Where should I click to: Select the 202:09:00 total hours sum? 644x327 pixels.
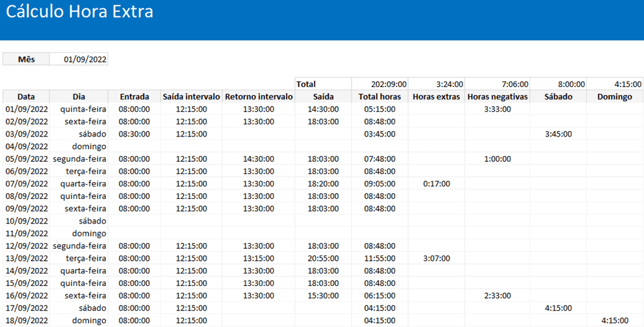pyautogui.click(x=380, y=84)
